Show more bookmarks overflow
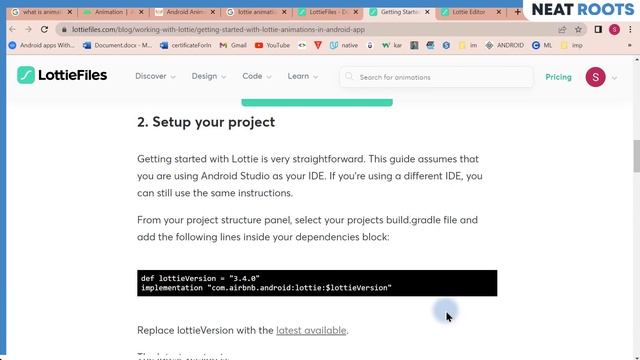Screen dimensions: 640x360 pos(629,45)
